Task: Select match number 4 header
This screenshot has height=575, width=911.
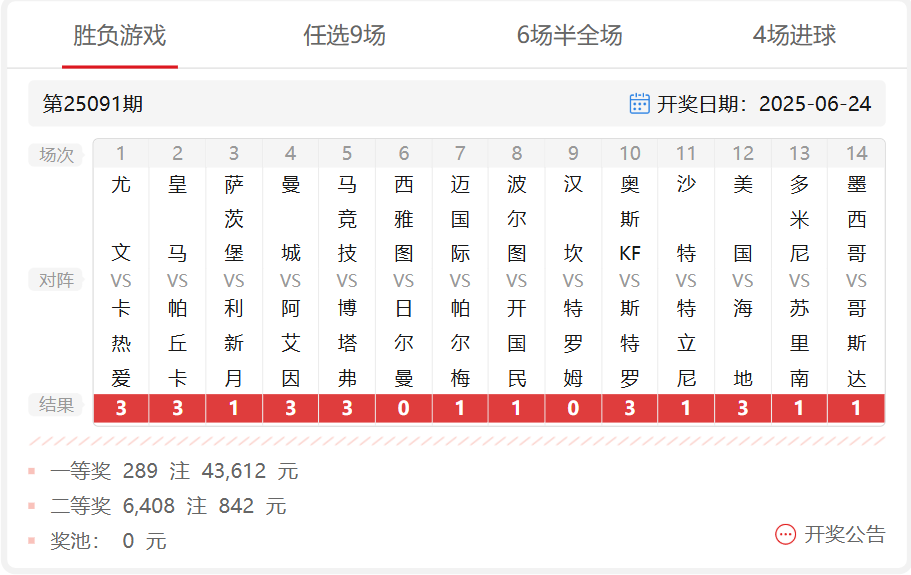Action: tap(290, 153)
